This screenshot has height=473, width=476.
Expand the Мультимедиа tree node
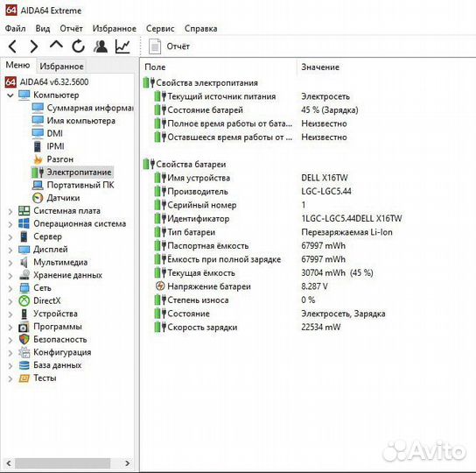(x=10, y=263)
